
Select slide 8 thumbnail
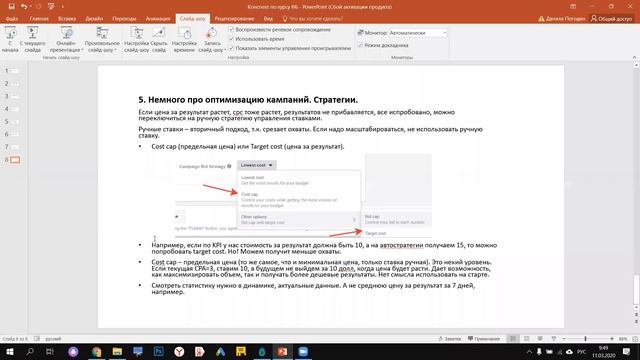coord(15,160)
